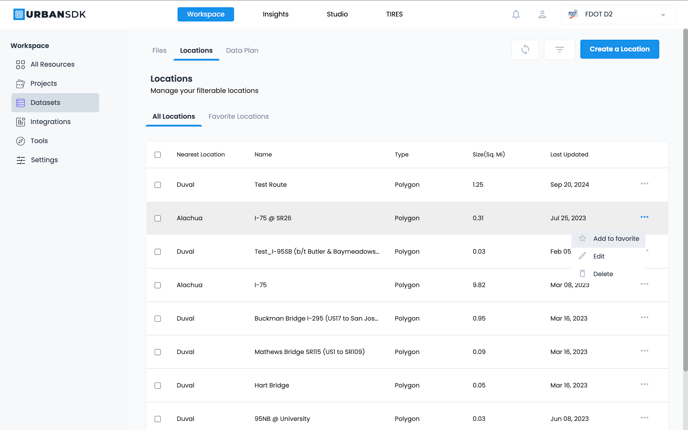688x430 pixels.
Task: Click the notifications bell icon
Action: [x=516, y=14]
